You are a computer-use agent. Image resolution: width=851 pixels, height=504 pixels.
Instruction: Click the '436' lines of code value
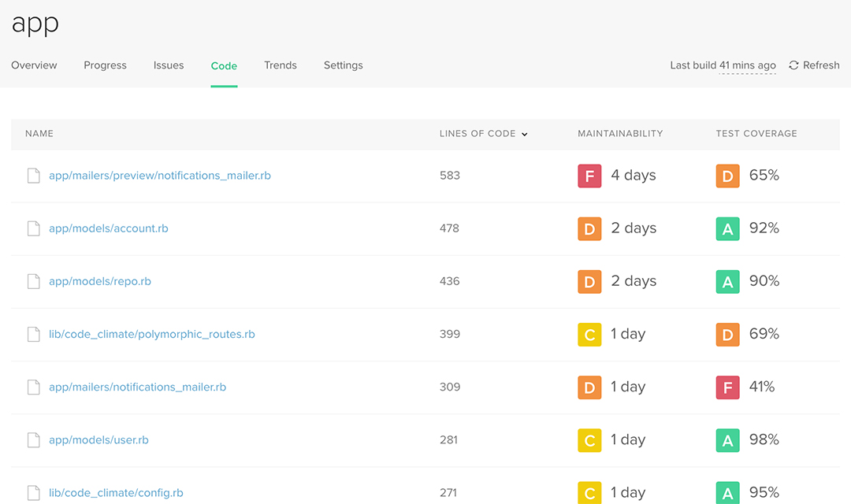449,281
